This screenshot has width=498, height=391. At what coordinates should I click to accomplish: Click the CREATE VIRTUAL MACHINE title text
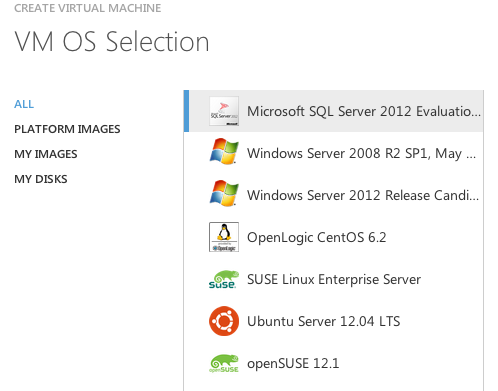(88, 8)
